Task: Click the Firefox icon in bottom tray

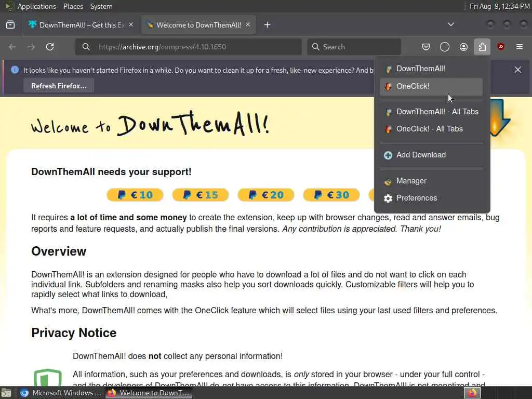Action: pyautogui.click(x=472, y=393)
